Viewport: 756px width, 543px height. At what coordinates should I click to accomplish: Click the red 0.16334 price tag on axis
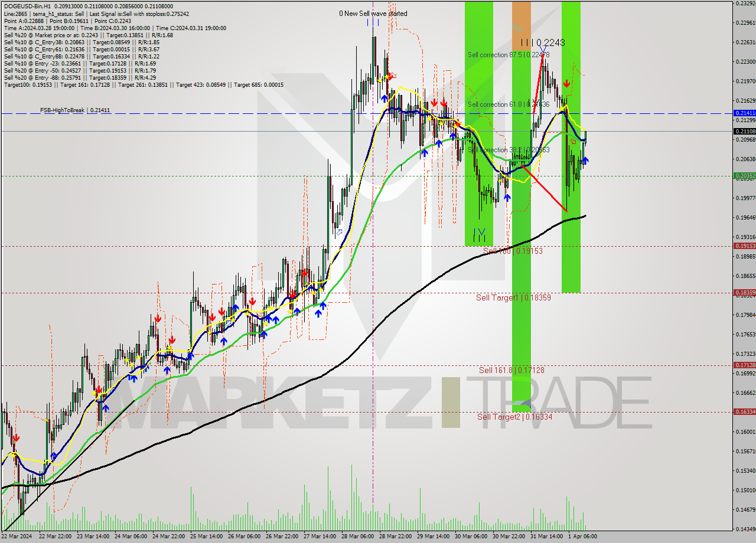point(744,411)
